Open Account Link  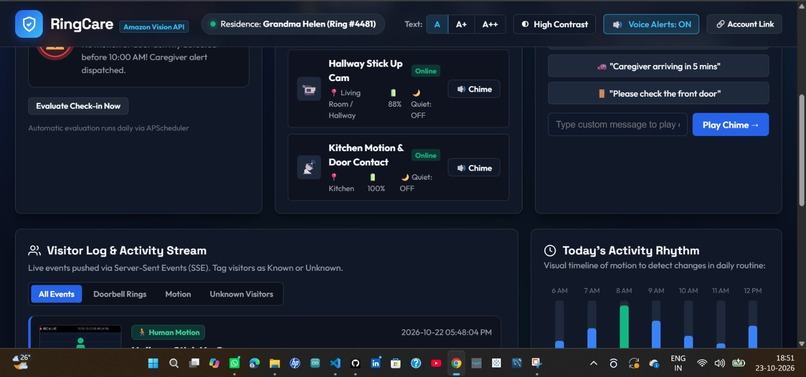coord(744,24)
